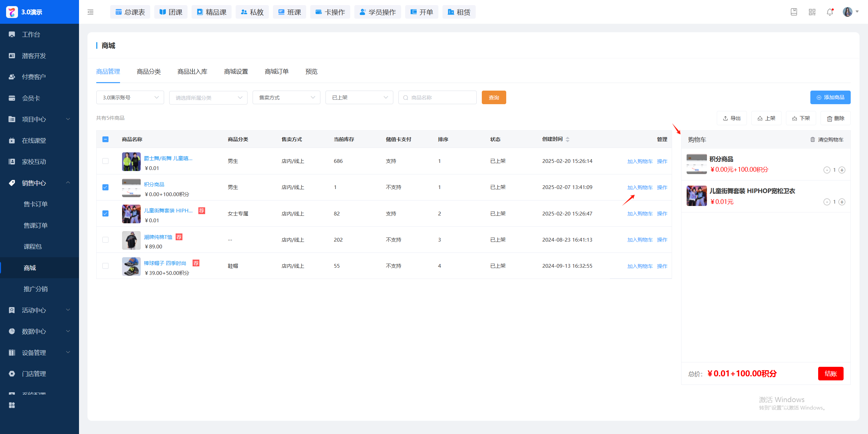Toggle the select-all header checkbox
This screenshot has height=434, width=868.
105,139
